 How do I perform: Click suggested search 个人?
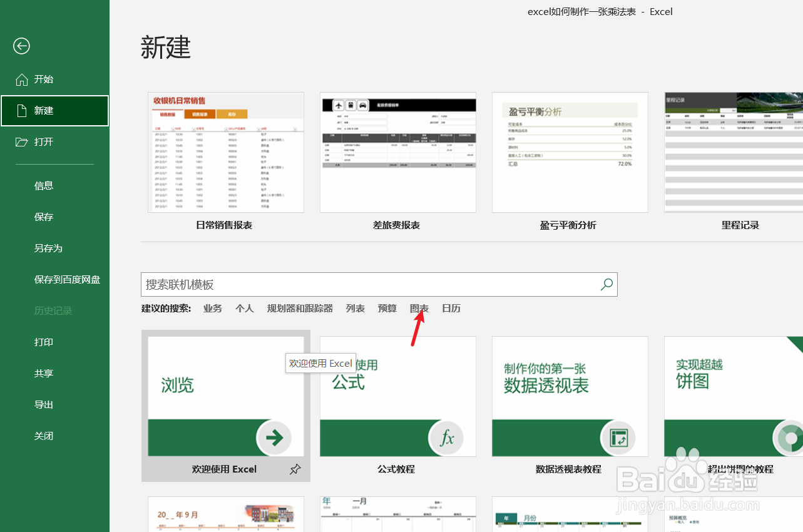point(245,309)
